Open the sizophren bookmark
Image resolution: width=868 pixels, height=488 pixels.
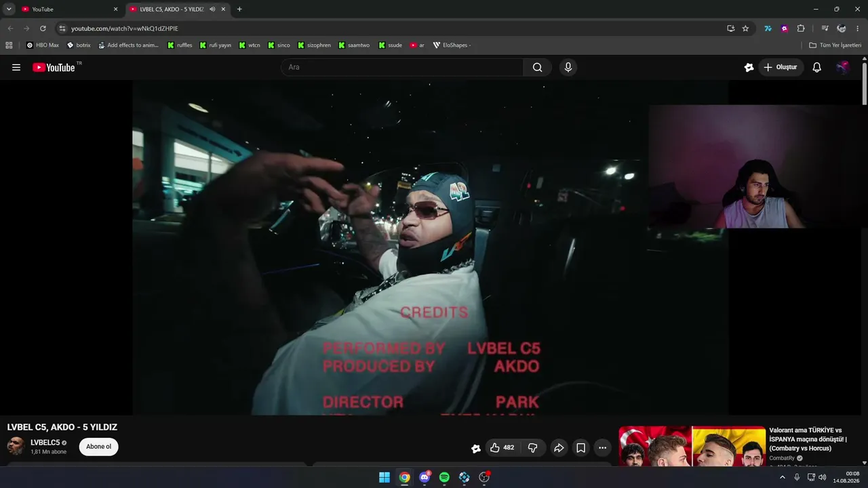point(314,45)
